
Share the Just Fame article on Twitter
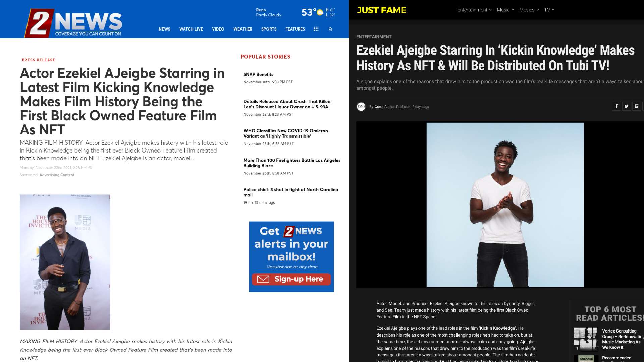(x=627, y=106)
